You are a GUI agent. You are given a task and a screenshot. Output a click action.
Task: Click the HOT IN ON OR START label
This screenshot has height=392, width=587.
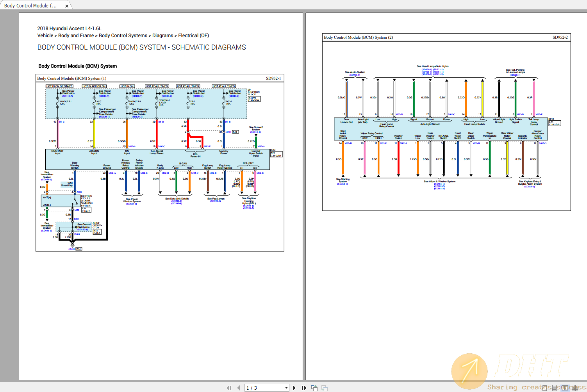pos(59,86)
